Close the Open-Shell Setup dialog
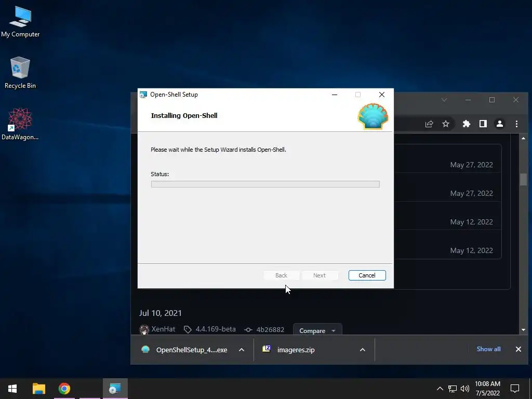532x399 pixels. point(382,95)
